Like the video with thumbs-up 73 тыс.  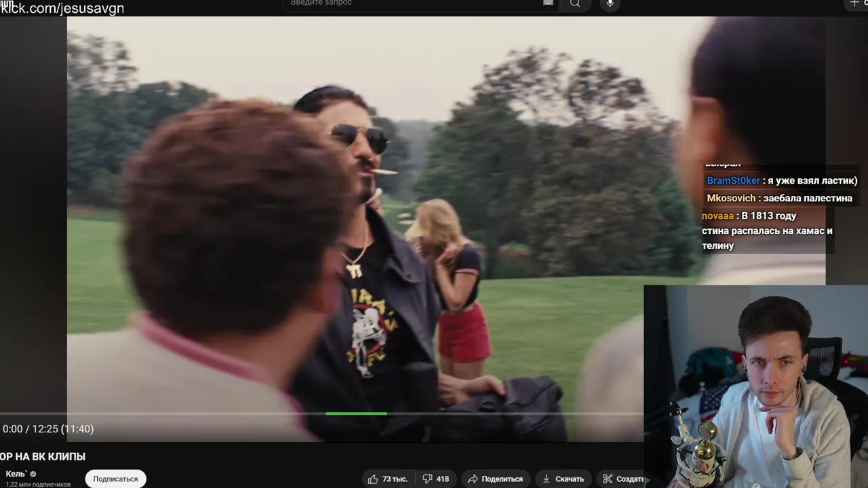pos(387,479)
